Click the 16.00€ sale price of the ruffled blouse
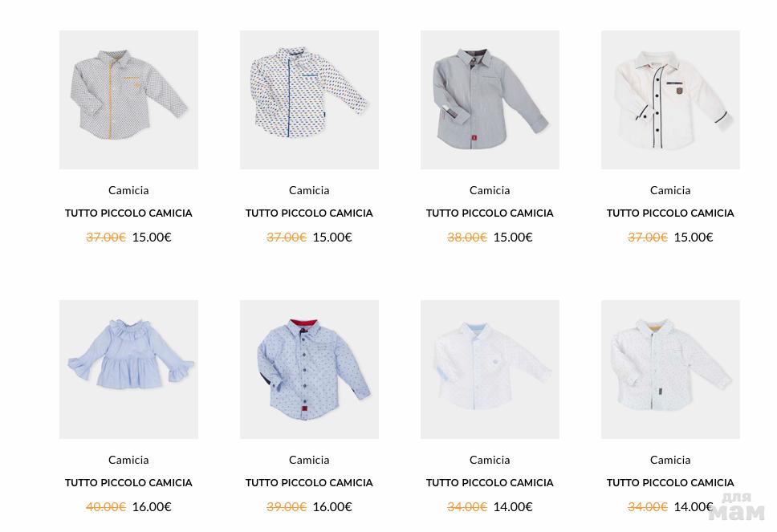 (152, 506)
